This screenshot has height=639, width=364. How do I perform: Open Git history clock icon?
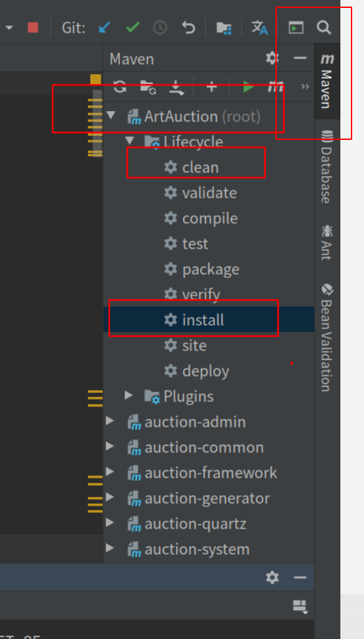160,28
